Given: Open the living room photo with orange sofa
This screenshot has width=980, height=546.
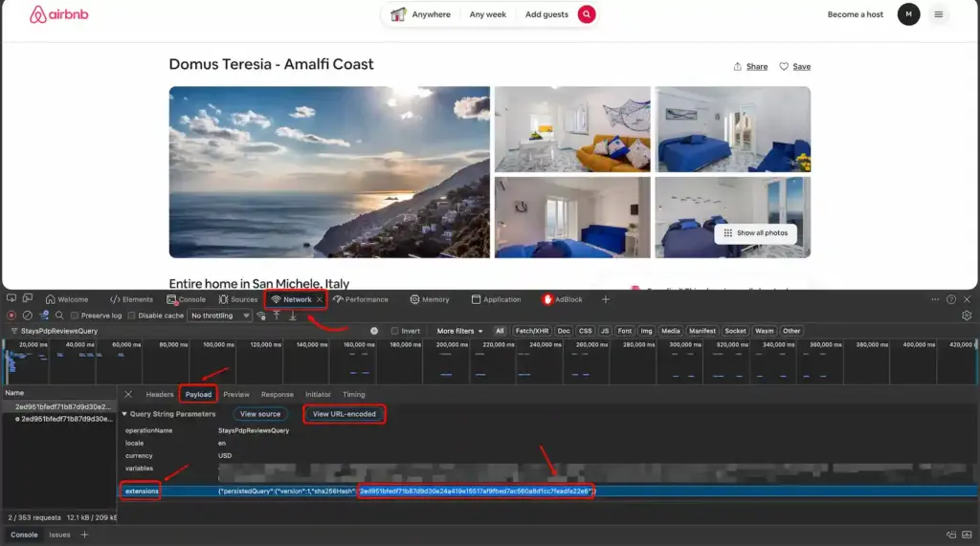Looking at the screenshot, I should pos(572,129).
